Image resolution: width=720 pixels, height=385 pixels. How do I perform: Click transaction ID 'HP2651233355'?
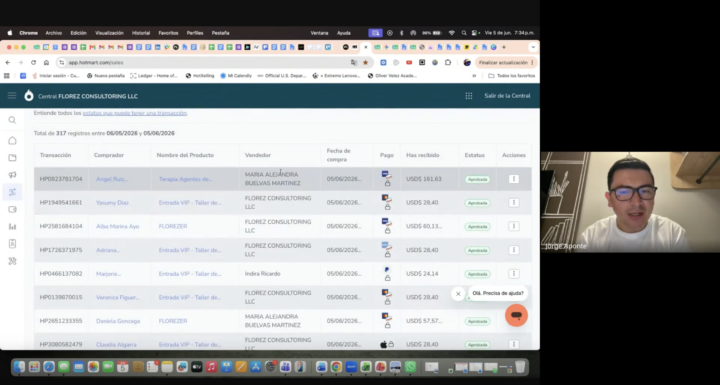pos(61,321)
